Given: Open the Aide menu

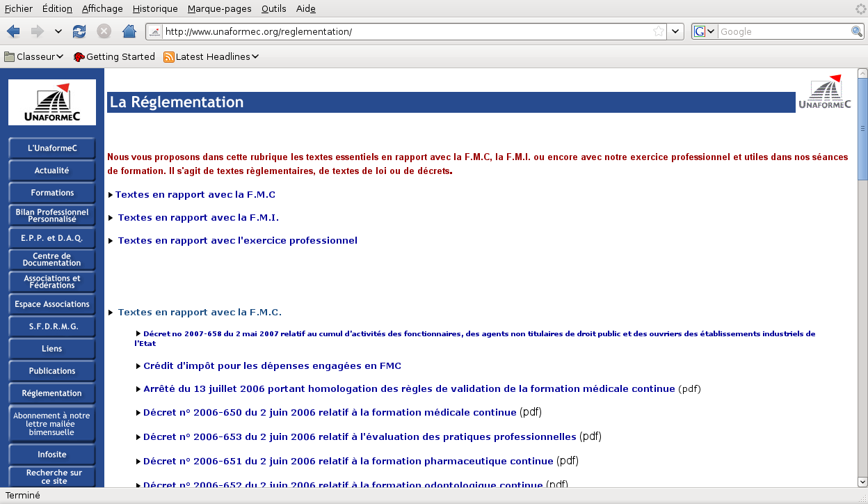Looking at the screenshot, I should pos(306,8).
